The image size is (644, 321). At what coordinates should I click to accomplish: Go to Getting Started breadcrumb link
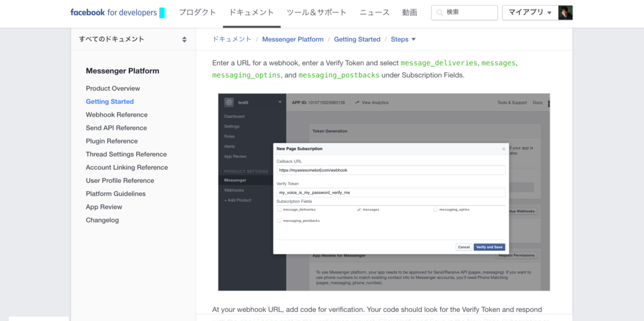coord(357,40)
